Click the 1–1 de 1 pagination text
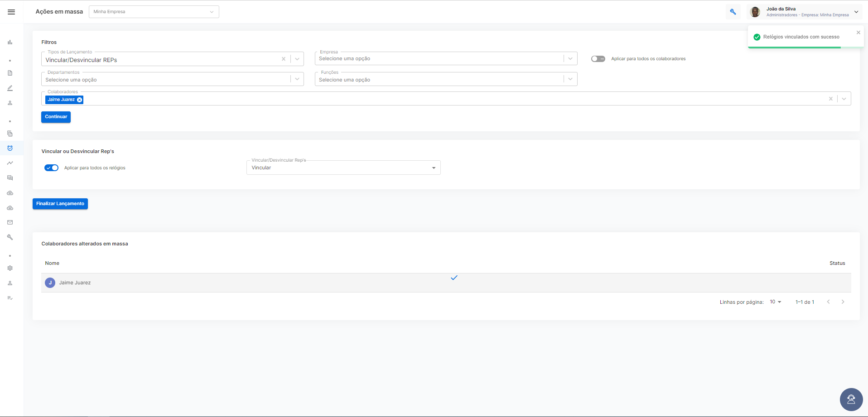This screenshot has height=417, width=868. point(805,302)
